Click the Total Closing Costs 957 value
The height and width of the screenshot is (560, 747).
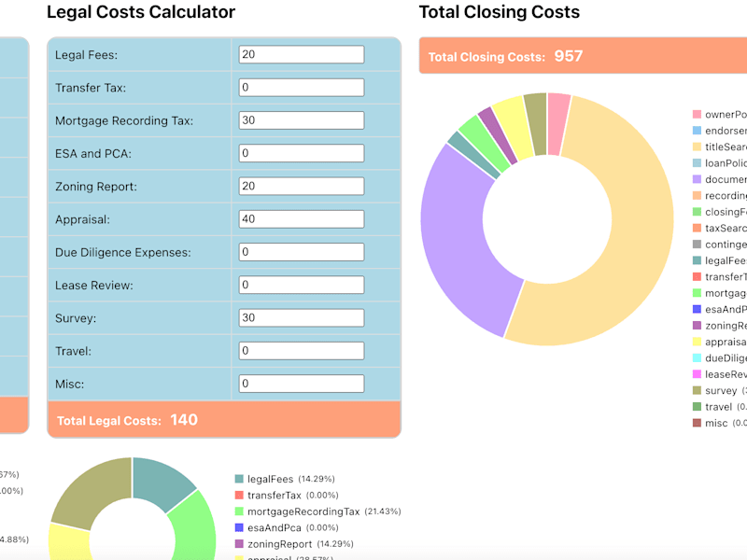pos(569,56)
